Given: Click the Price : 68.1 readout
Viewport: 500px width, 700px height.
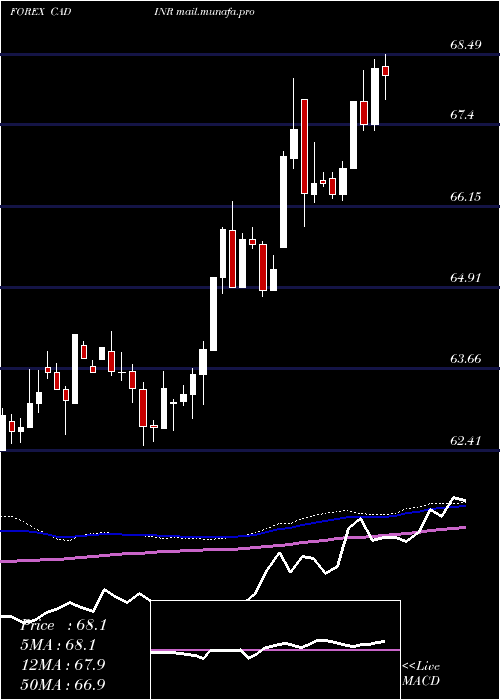Looking at the screenshot, I should tap(63, 625).
